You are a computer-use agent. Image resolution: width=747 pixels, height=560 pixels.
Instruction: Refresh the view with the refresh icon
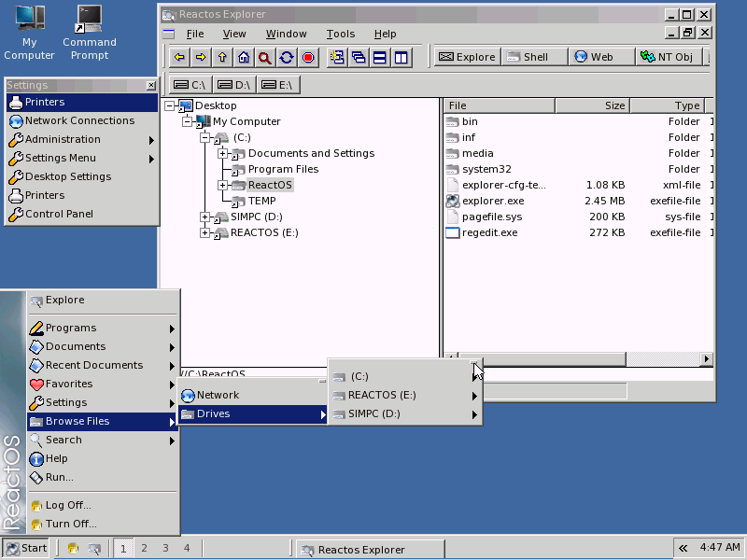286,57
